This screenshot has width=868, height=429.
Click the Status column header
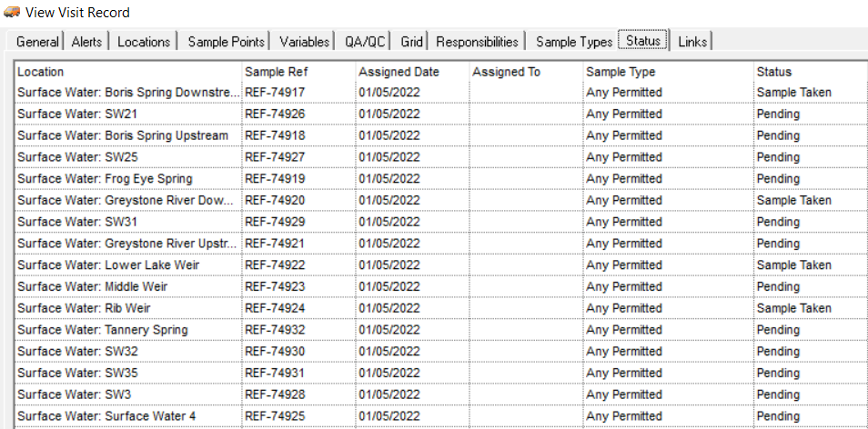pos(810,72)
